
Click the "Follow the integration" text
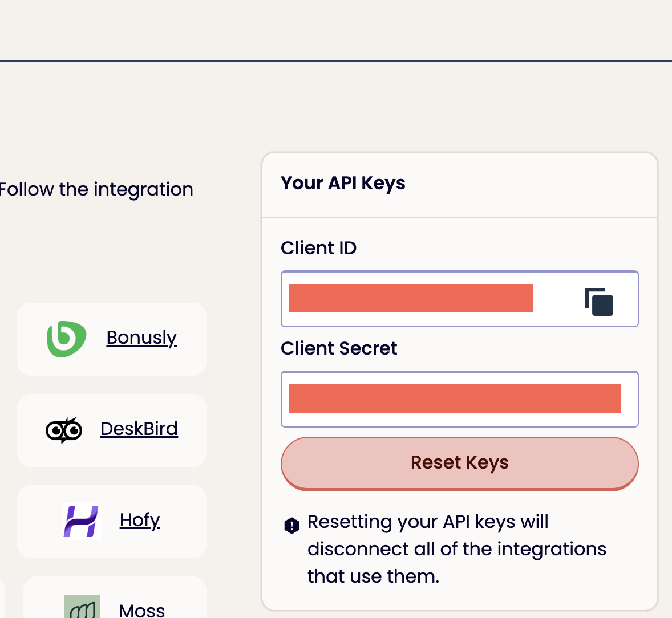click(96, 189)
